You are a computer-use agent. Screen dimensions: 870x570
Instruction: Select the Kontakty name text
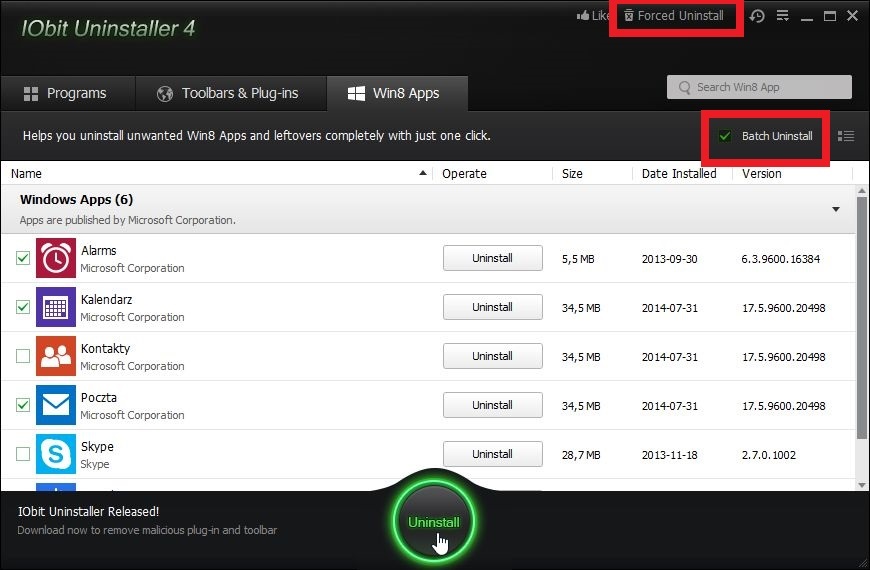(x=105, y=349)
